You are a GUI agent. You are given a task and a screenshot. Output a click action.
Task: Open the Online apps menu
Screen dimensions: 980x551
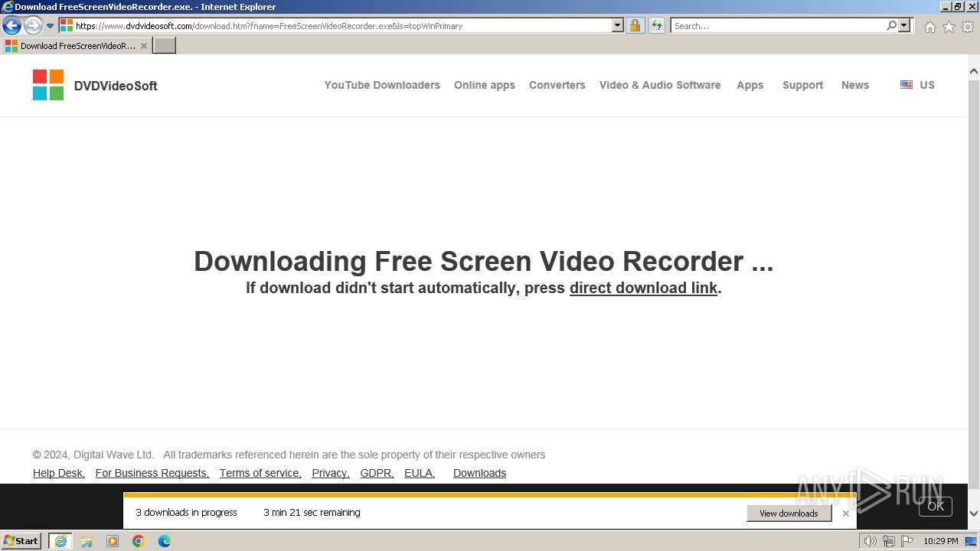pyautogui.click(x=485, y=85)
